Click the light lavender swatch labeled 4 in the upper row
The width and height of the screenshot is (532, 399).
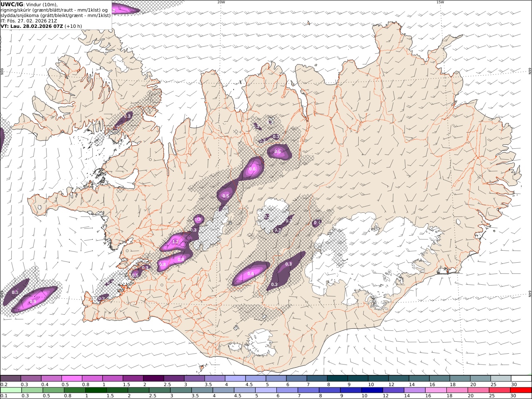click(x=235, y=378)
